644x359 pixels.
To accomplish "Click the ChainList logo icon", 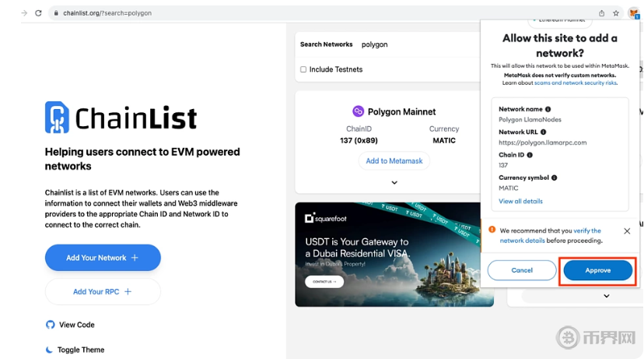I will [57, 118].
